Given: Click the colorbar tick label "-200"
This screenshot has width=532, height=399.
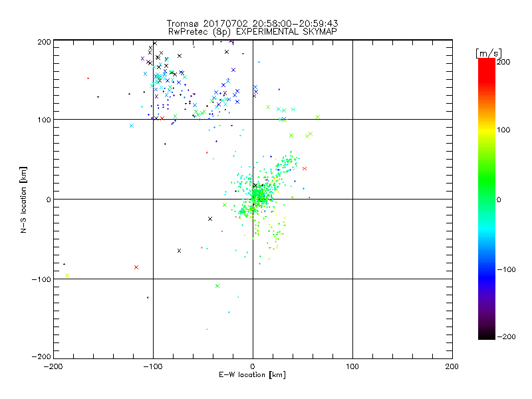Looking at the screenshot, I should pyautogui.click(x=506, y=336).
